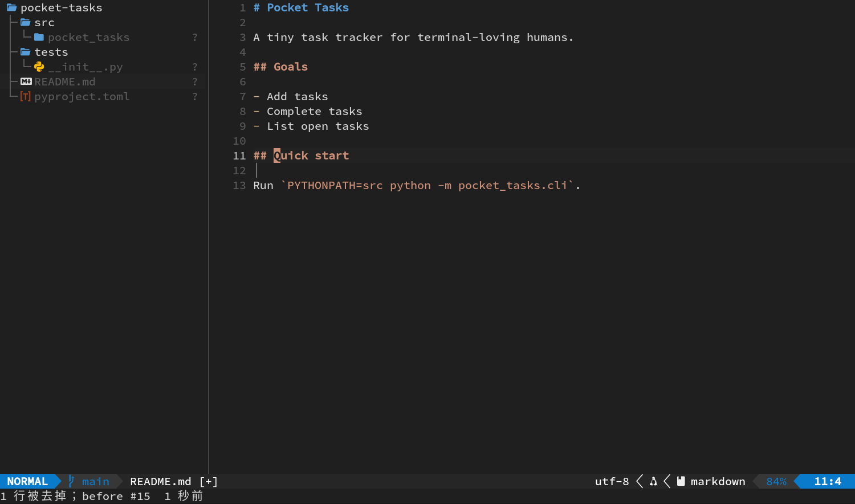
Task: Click line number 13 in the gutter
Action: [x=239, y=186]
